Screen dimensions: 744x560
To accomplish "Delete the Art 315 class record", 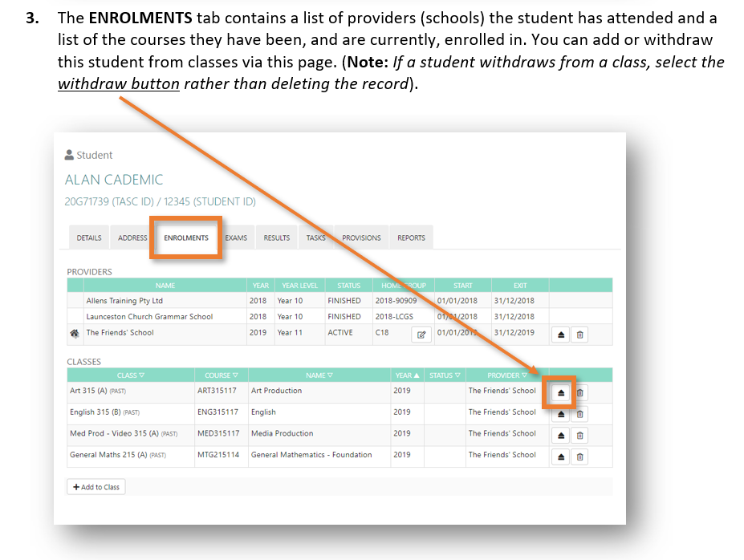I will point(580,392).
